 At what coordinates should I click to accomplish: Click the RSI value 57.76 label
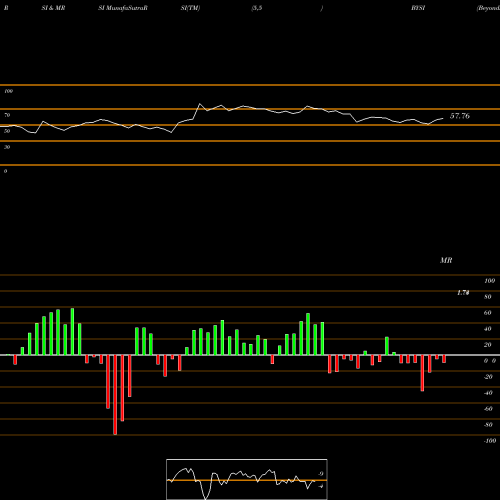[x=460, y=116]
